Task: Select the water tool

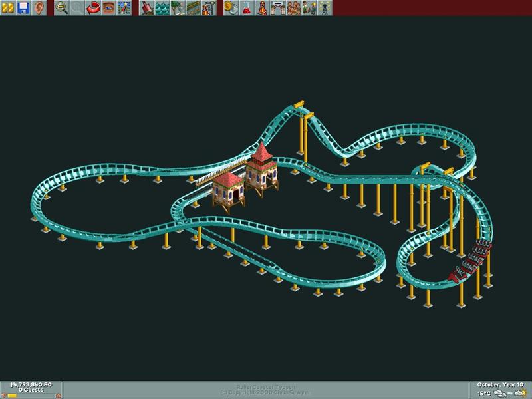Action: (x=162, y=8)
